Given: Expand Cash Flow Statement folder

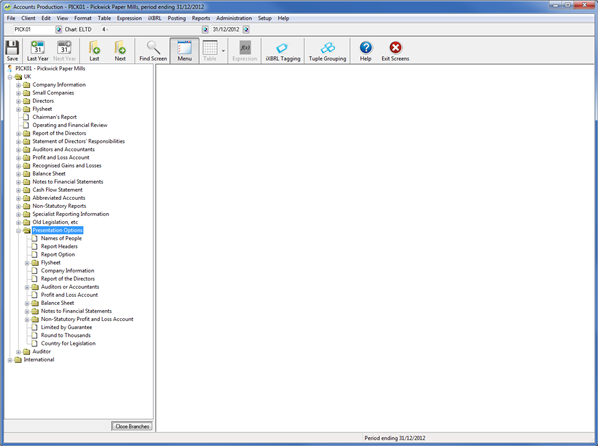Looking at the screenshot, I should click(18, 190).
